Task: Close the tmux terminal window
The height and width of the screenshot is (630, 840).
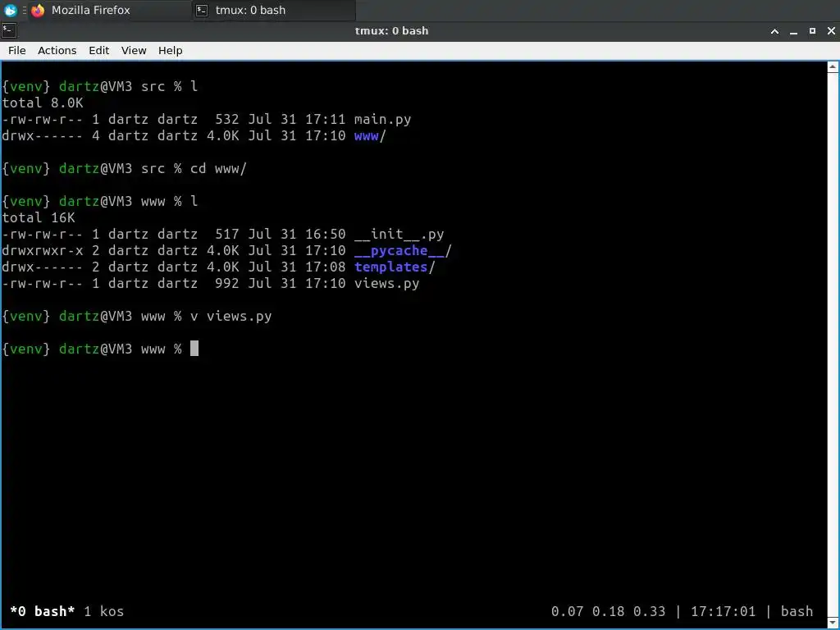Action: pos(831,31)
